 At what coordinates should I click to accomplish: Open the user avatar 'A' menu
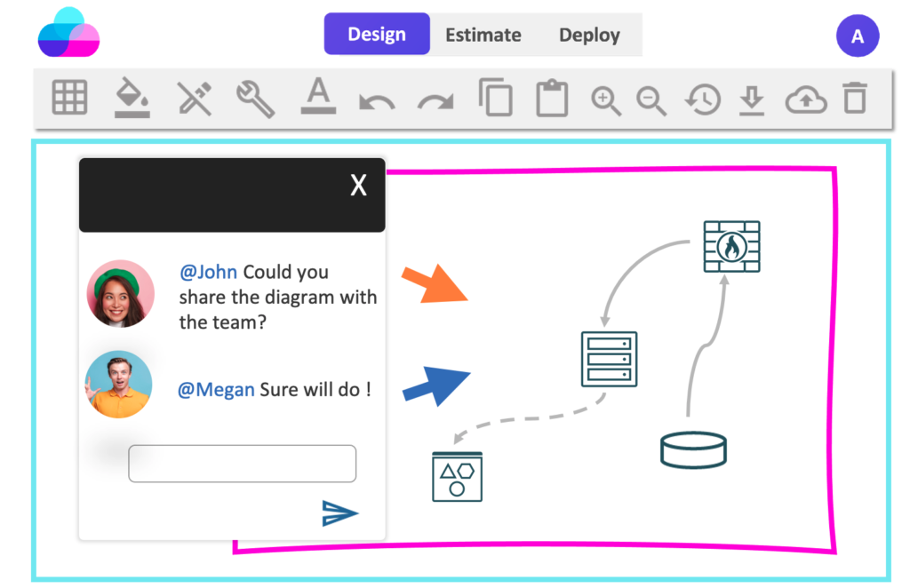(x=858, y=36)
